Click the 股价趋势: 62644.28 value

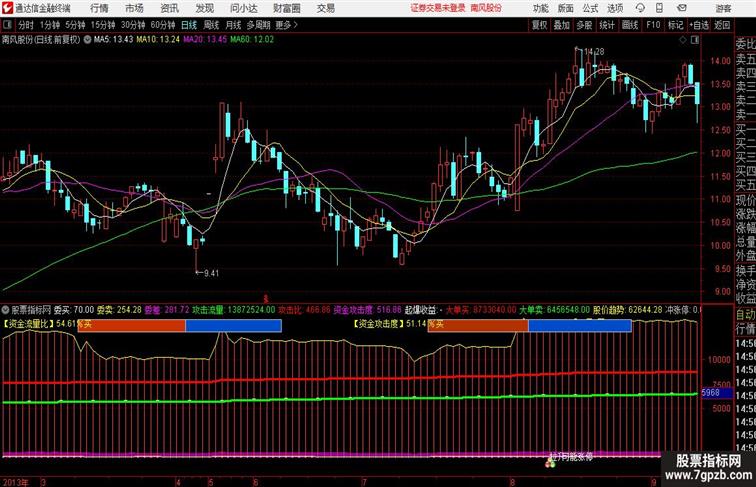628,310
